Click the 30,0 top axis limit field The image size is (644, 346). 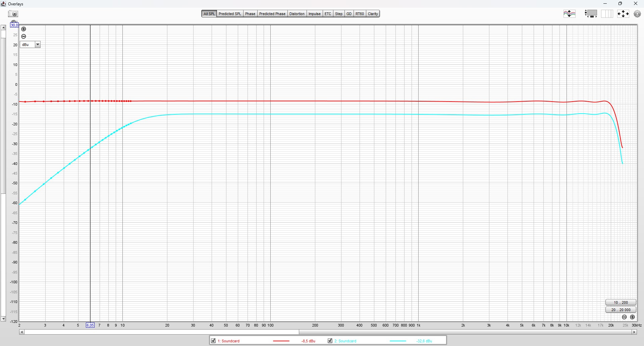[14, 25]
